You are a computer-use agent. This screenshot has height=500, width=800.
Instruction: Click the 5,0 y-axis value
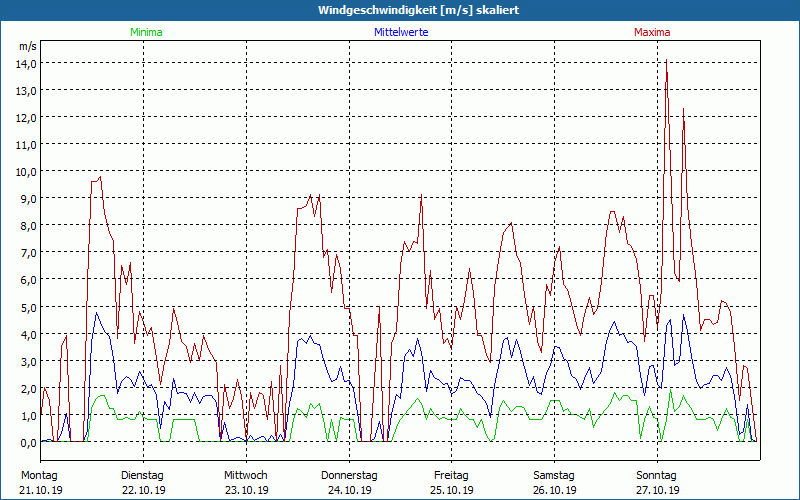coord(28,308)
